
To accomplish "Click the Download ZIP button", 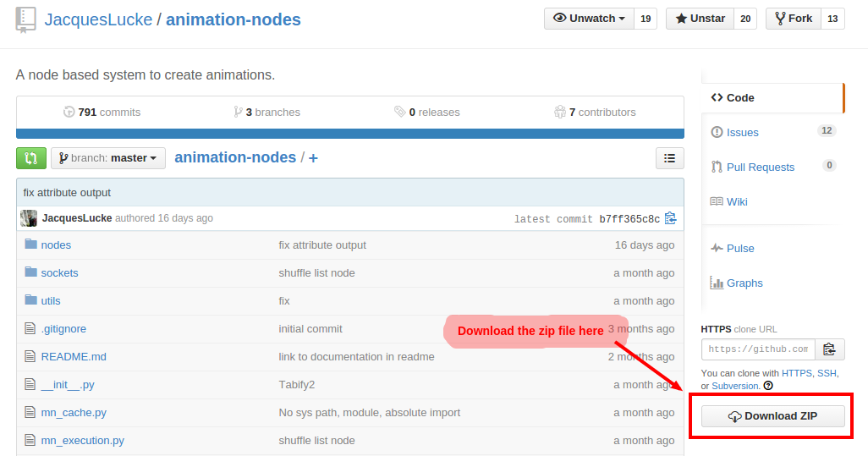I will (772, 416).
